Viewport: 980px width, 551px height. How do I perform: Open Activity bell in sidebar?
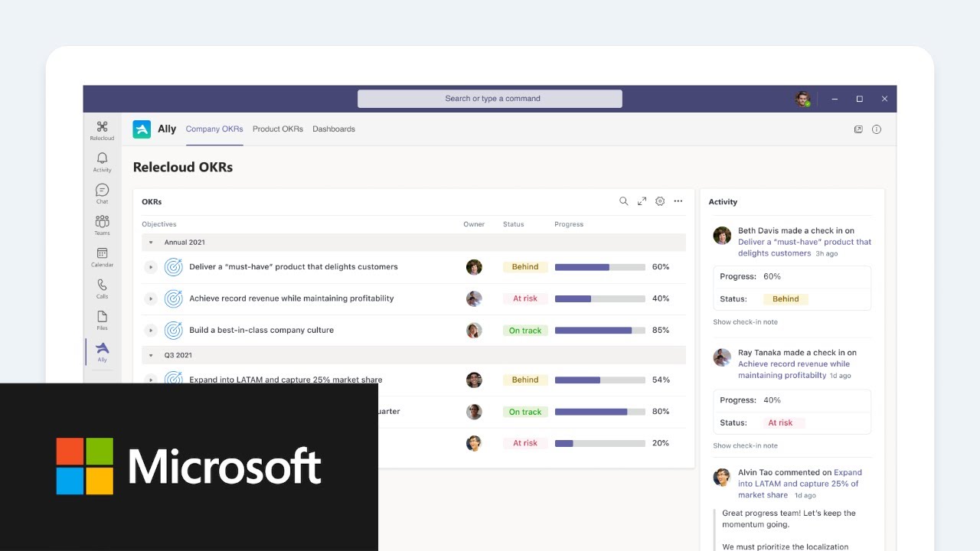[x=102, y=162]
